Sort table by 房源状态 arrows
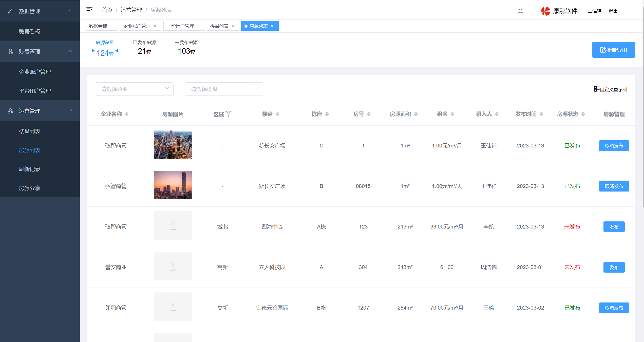The width and height of the screenshot is (644, 342). (x=583, y=114)
